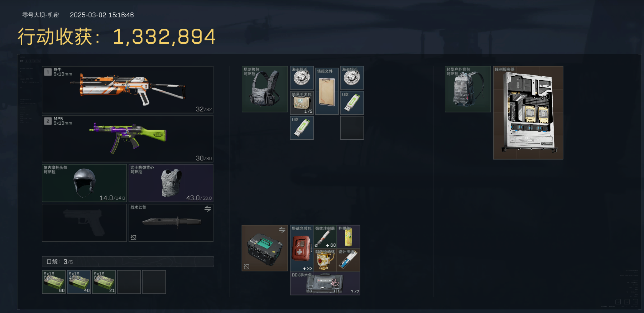Screen dimensions: 644x313
Task: Click the 复古摩托头盔 helmet item
Action: click(x=85, y=183)
